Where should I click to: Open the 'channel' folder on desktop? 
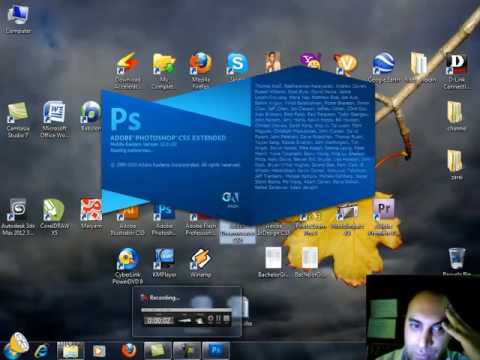coord(455,116)
